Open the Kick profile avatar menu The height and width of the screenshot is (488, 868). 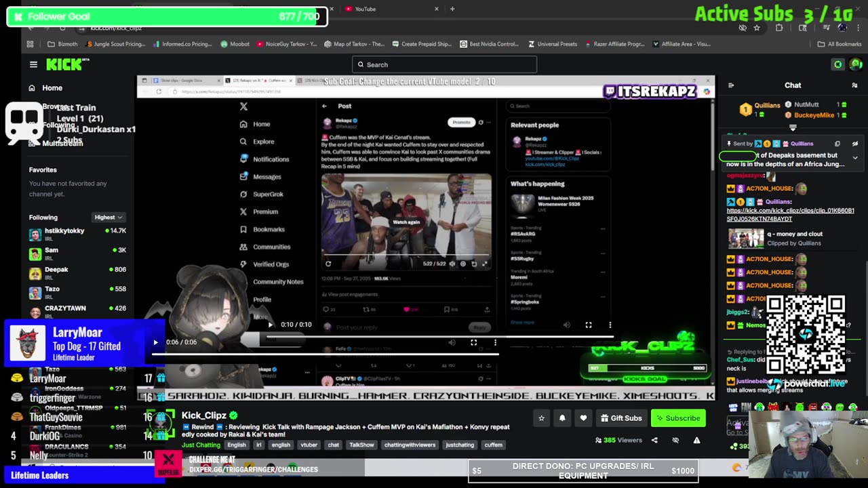click(x=855, y=64)
